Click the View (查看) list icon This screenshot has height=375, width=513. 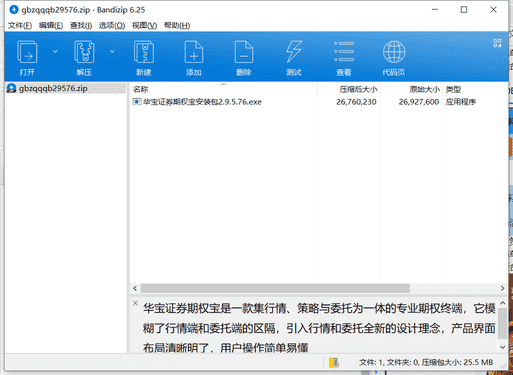[x=344, y=52]
